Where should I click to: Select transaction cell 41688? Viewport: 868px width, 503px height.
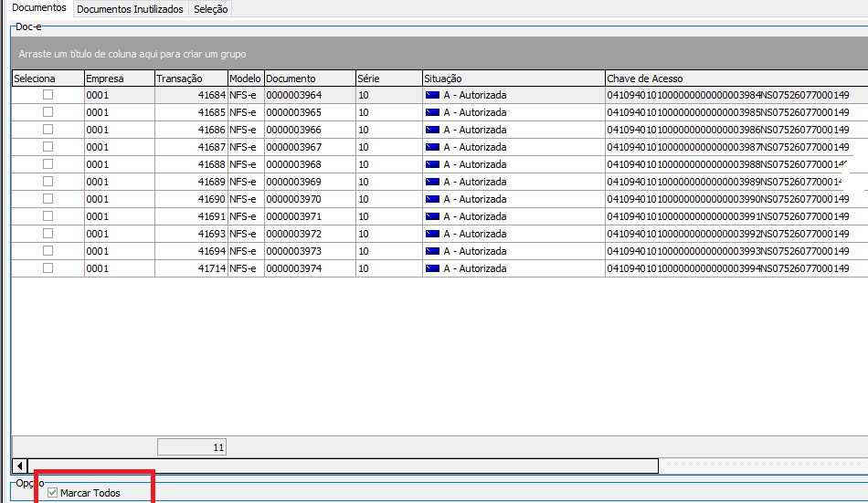[x=192, y=164]
